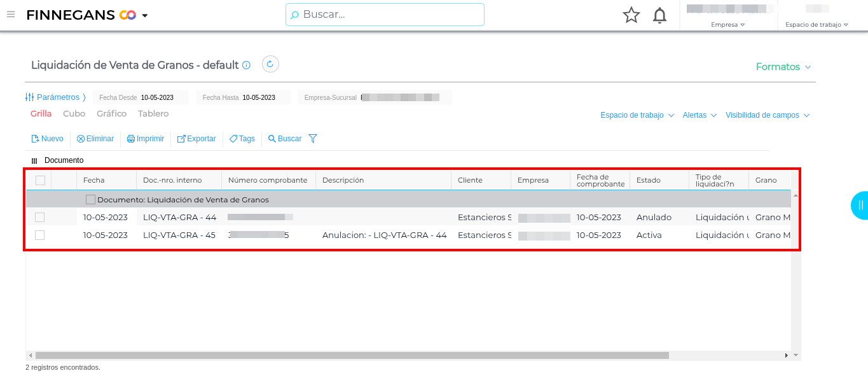Edit the Fecha Desde date field
The image size is (868, 378).
click(141, 97)
